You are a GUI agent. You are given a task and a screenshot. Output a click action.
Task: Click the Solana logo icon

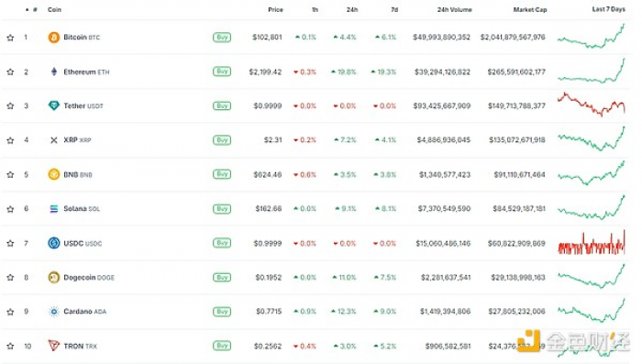click(53, 209)
